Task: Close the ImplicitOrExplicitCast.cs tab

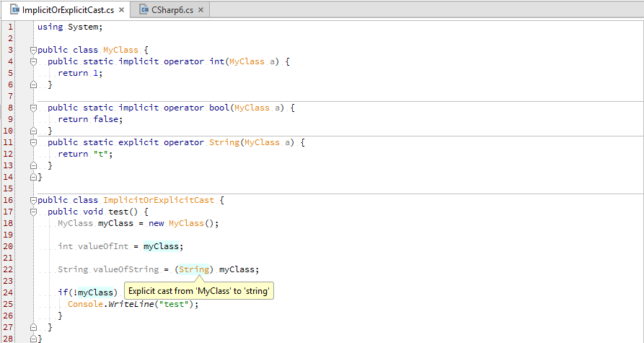Action: [x=122, y=10]
